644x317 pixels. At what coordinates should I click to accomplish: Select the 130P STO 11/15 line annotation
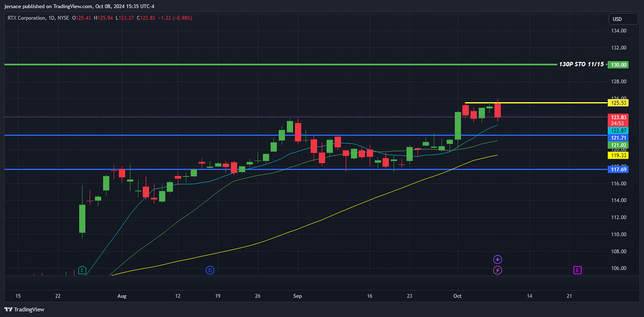coord(581,65)
